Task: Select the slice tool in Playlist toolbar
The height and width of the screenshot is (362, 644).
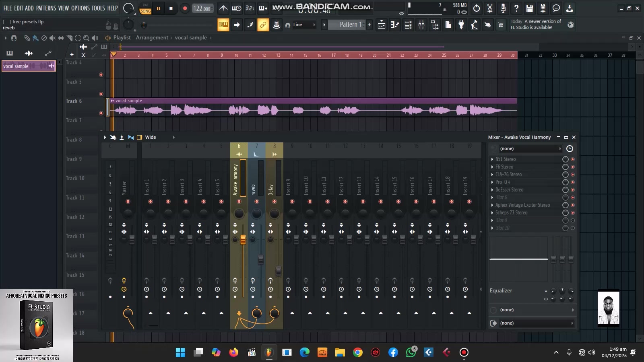Action: point(70,38)
